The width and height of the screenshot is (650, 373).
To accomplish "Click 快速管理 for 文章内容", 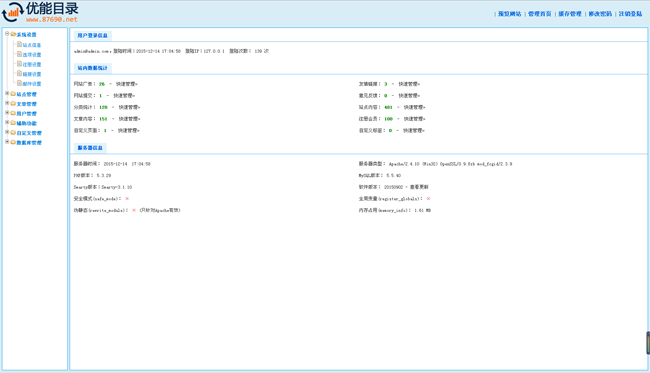I will point(129,119).
